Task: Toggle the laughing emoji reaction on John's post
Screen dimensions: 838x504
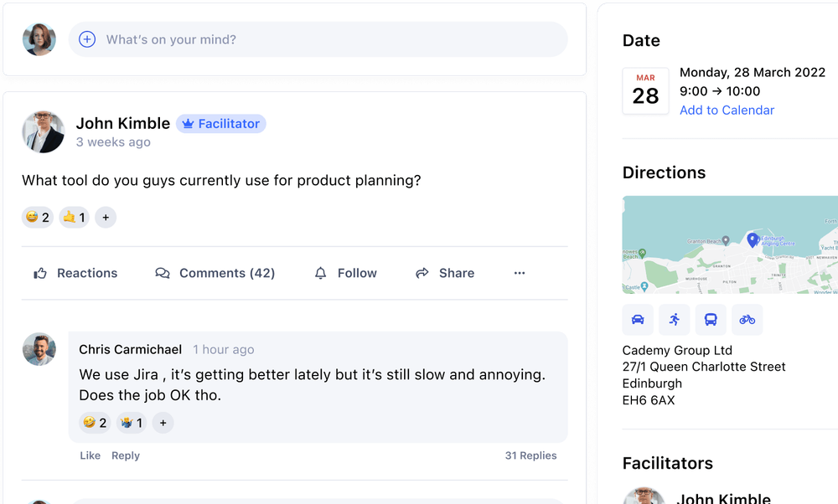Action: 38,218
